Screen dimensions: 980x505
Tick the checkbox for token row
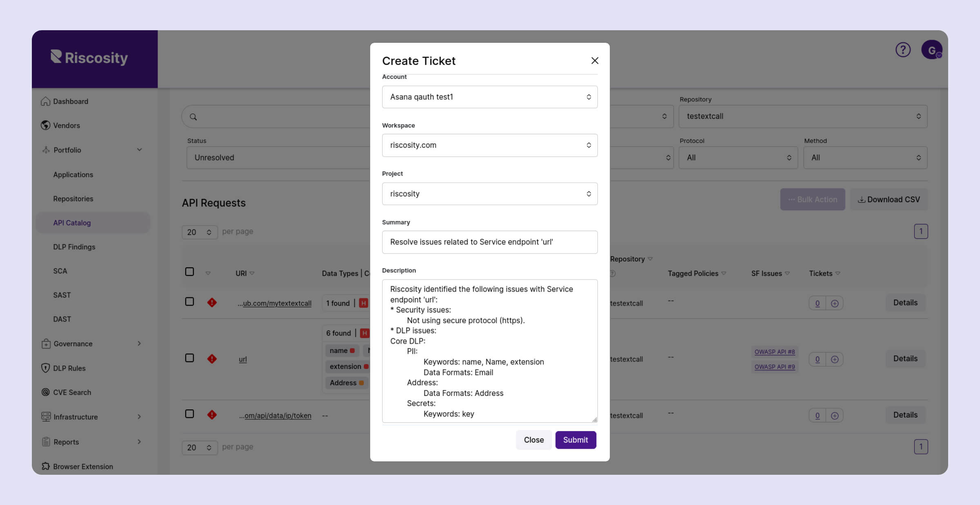pyautogui.click(x=189, y=414)
